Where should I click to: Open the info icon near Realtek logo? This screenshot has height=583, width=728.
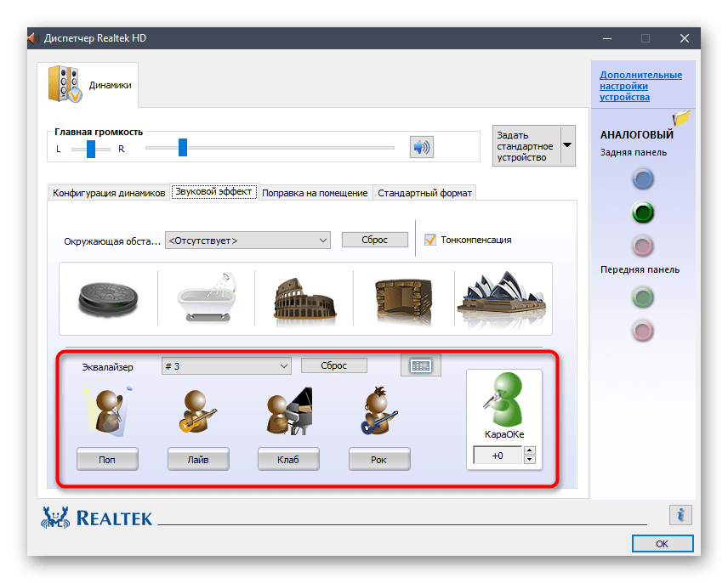[x=680, y=514]
